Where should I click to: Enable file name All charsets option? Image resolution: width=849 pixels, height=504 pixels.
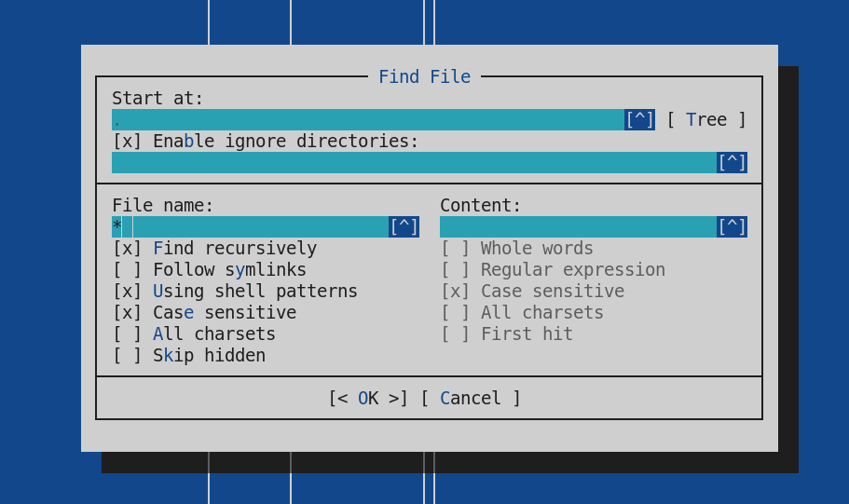point(194,334)
